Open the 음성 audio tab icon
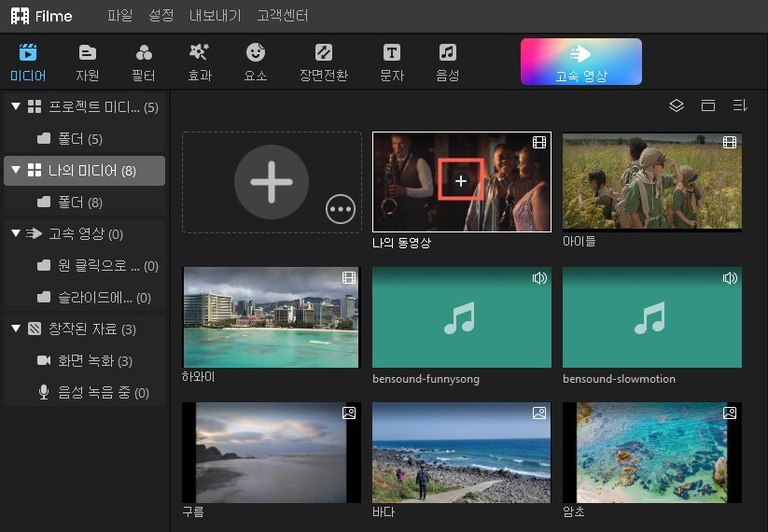Screen dimensions: 768x532 tap(447, 52)
